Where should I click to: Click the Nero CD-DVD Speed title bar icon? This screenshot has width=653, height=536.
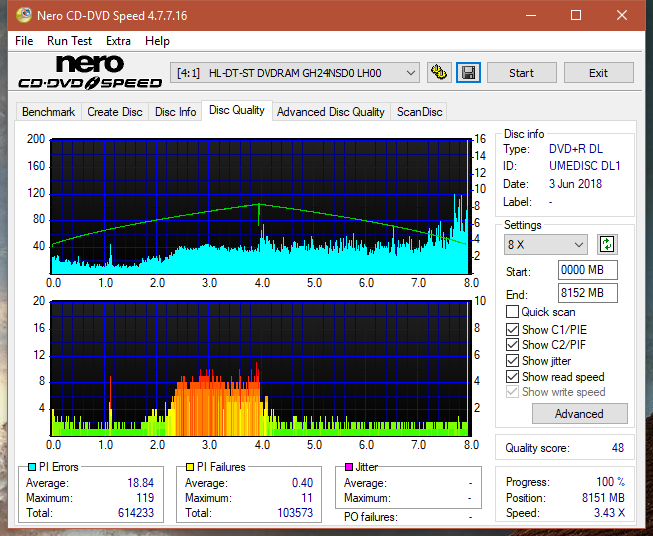point(23,15)
